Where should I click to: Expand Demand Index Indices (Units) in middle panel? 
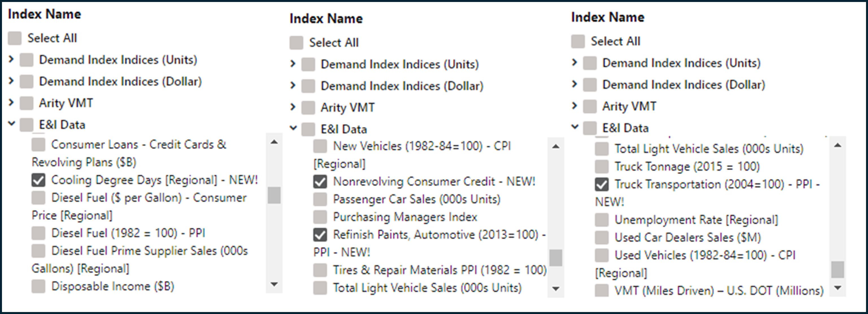pyautogui.click(x=293, y=64)
